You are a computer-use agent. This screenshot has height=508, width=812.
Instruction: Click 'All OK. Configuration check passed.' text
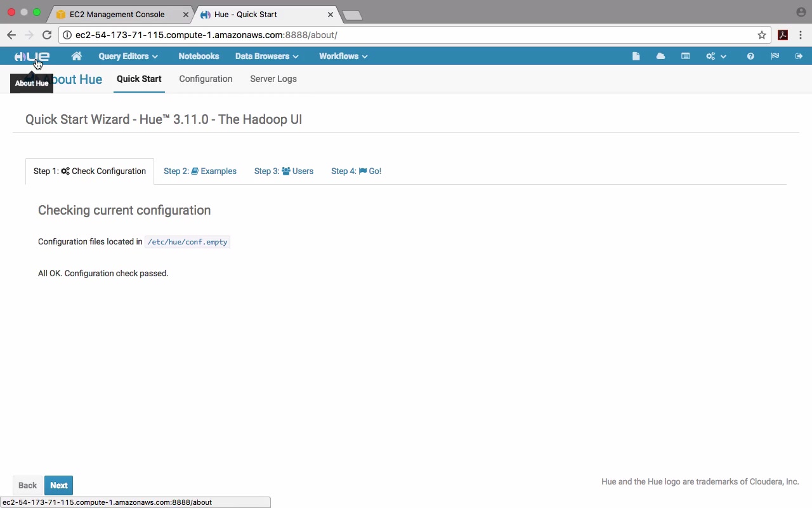pyautogui.click(x=103, y=274)
